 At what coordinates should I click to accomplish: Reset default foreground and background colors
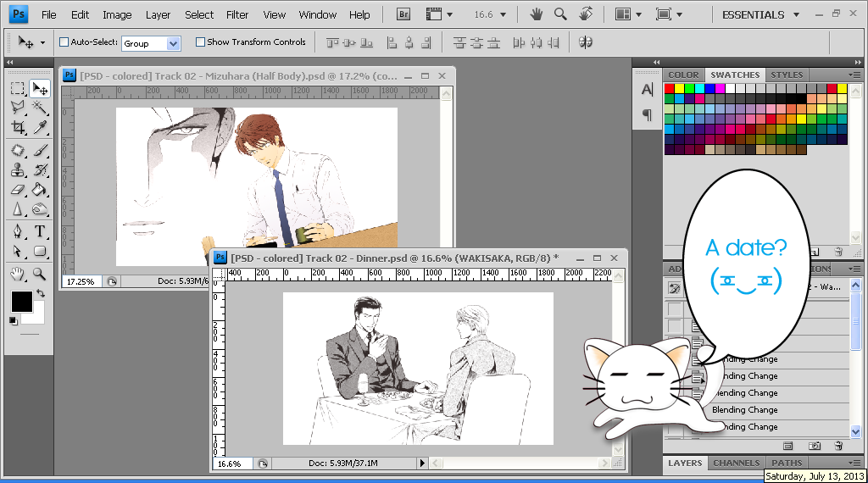click(14, 321)
